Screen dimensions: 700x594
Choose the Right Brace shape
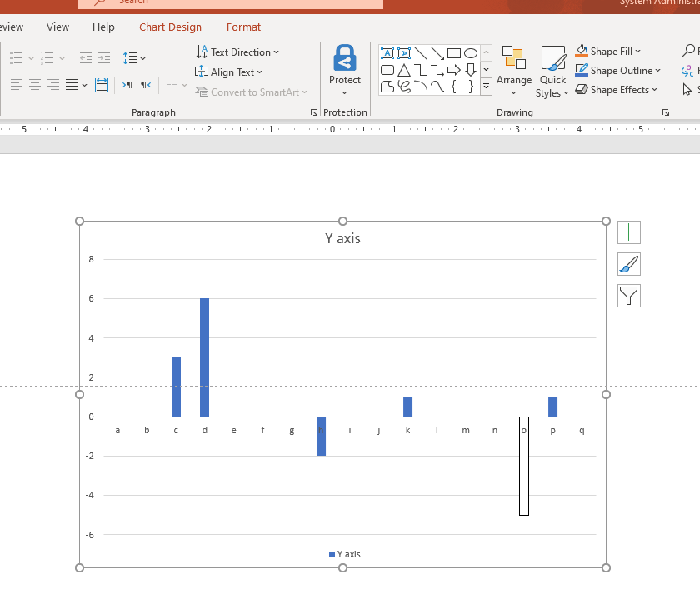pos(471,87)
